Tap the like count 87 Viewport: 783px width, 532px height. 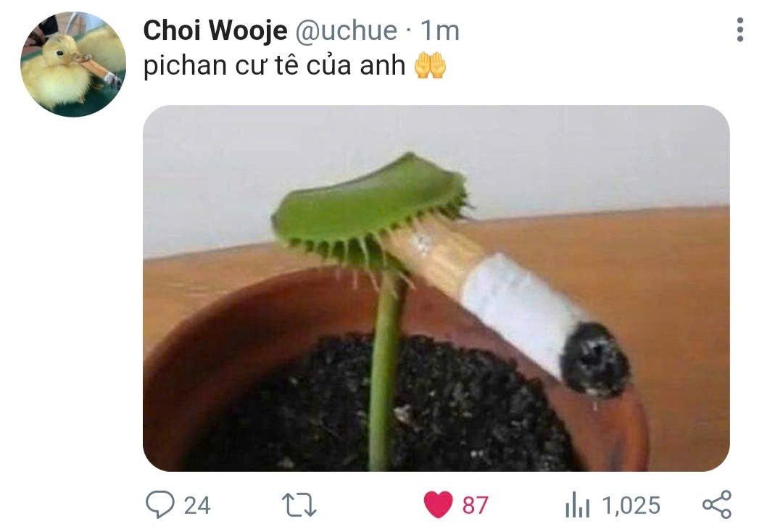click(x=475, y=505)
